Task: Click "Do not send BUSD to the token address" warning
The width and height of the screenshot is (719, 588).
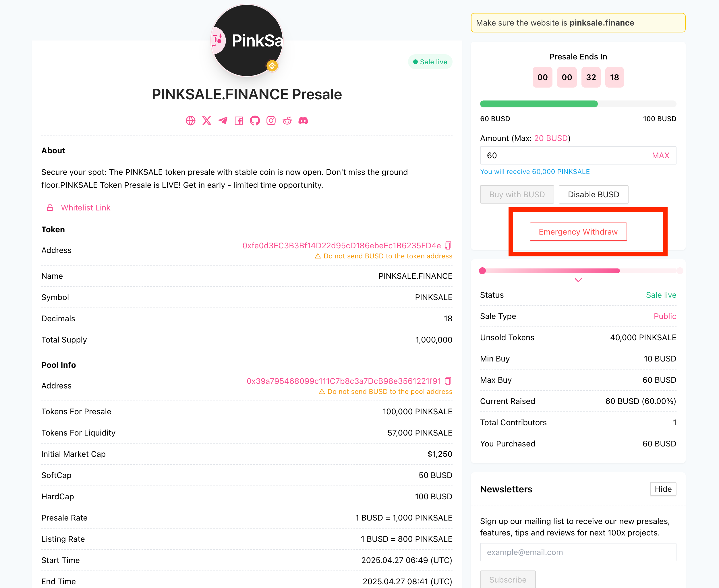Action: (384, 256)
